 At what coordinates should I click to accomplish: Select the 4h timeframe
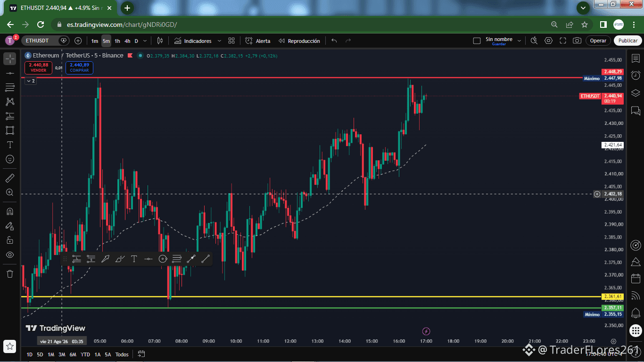coord(127,41)
